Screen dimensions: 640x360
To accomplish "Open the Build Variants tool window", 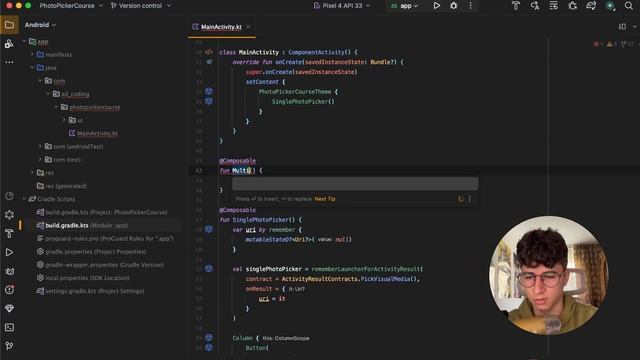I will click(x=9, y=215).
